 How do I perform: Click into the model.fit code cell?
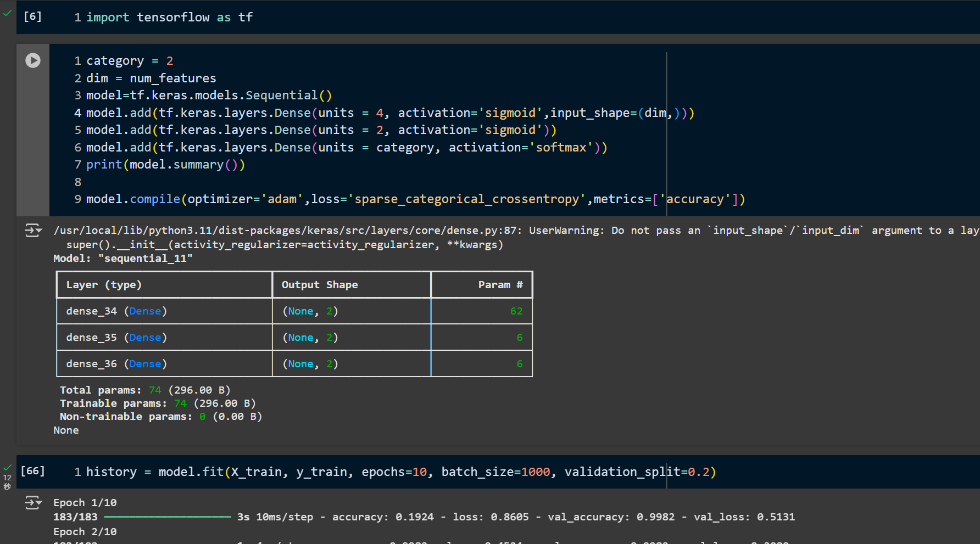point(401,472)
